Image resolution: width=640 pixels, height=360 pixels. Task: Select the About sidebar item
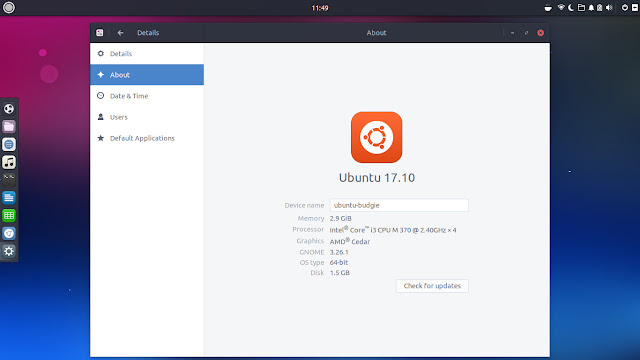[x=147, y=75]
